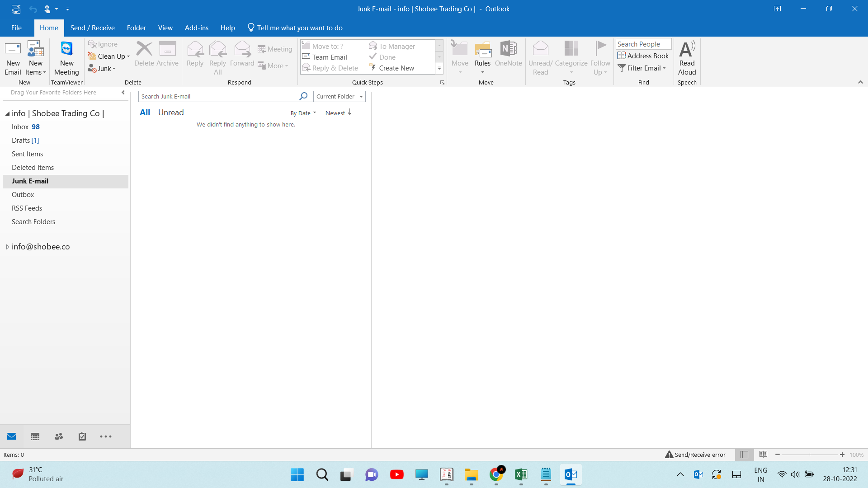Viewport: 868px width, 488px height.
Task: Open more navigation options
Action: [106, 436]
